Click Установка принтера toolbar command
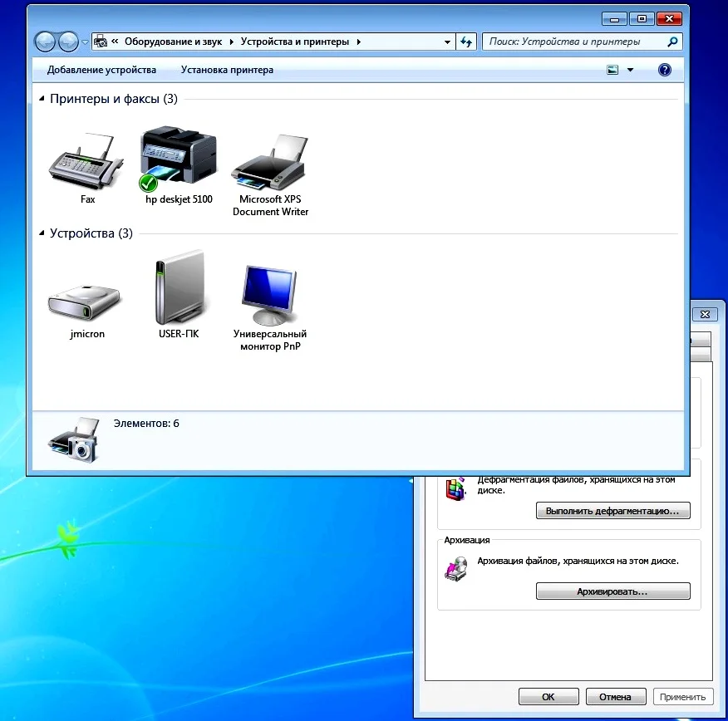 227,70
